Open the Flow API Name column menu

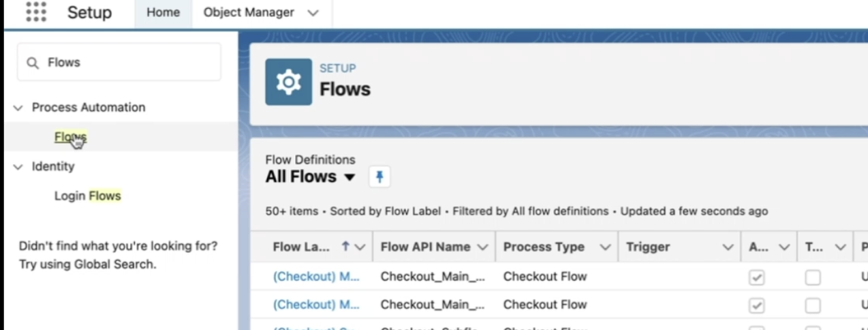(482, 247)
